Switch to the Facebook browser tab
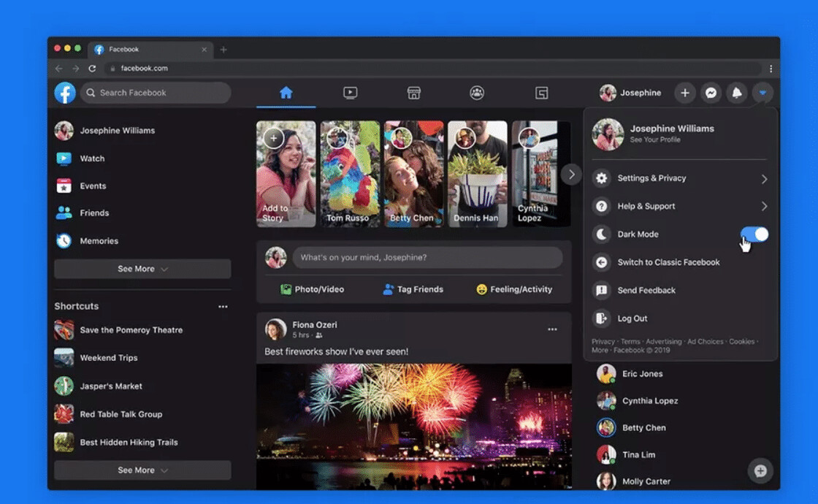818x504 pixels. 150,50
